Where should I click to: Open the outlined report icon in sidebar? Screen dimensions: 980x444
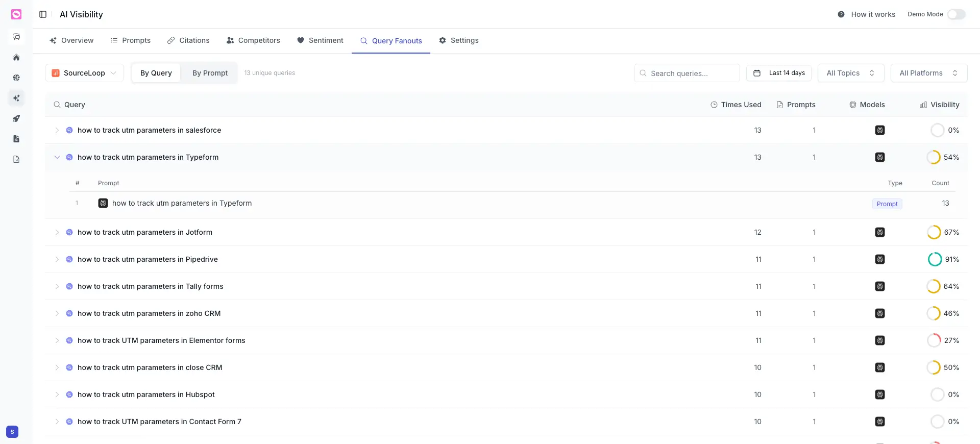click(x=16, y=159)
